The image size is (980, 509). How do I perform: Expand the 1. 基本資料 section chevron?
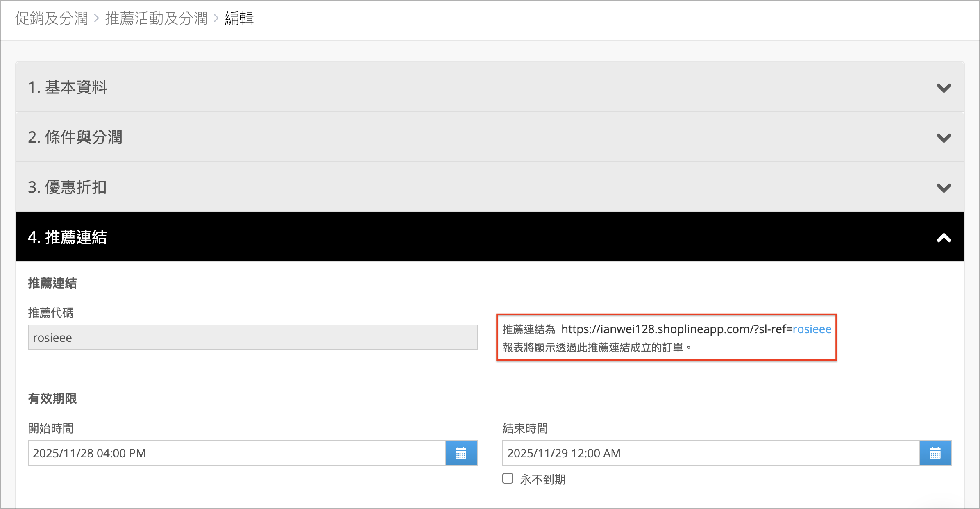944,88
